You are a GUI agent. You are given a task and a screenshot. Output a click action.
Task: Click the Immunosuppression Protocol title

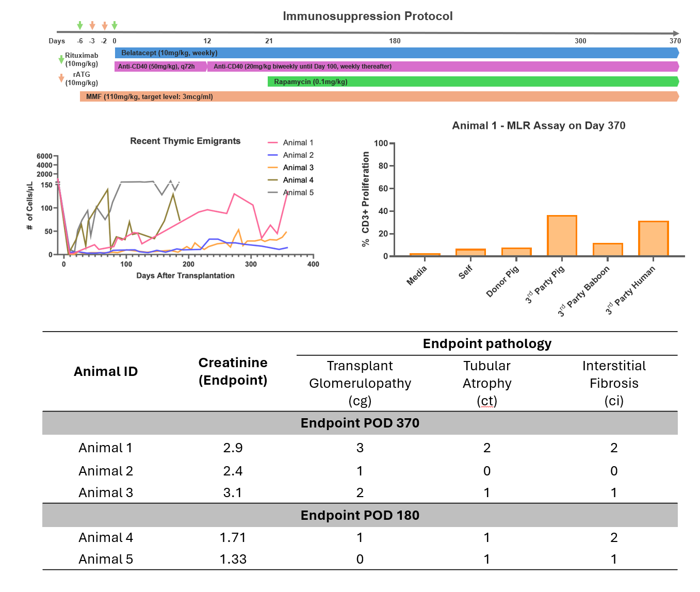(x=367, y=16)
